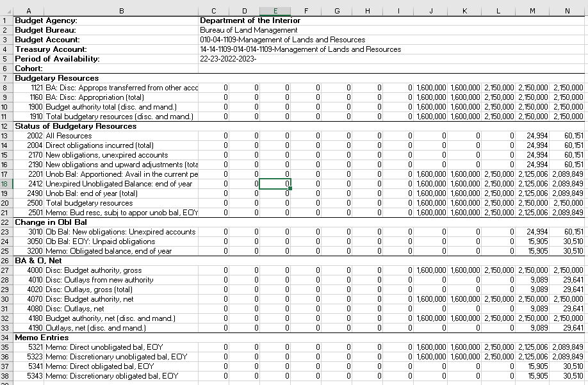Select column header B

click(121, 12)
